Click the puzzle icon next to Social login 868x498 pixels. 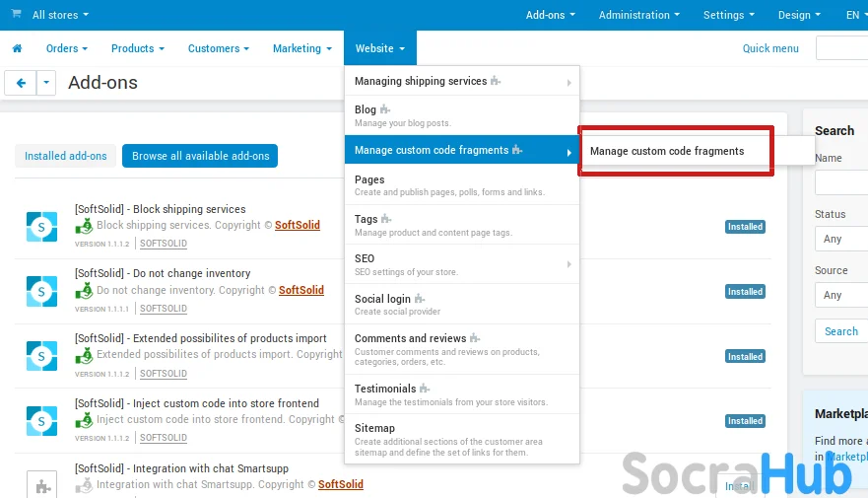pos(420,299)
